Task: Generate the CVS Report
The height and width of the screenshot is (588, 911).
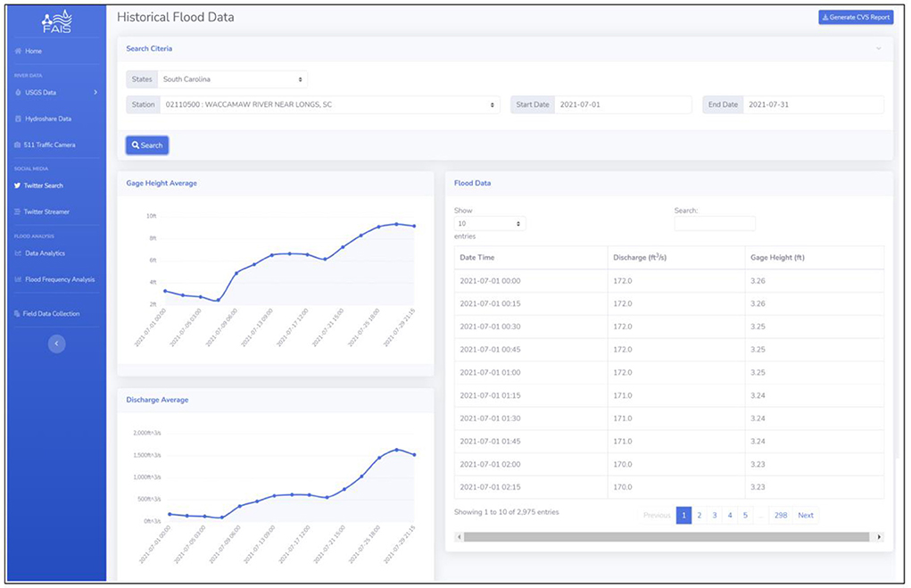Action: 856,18
